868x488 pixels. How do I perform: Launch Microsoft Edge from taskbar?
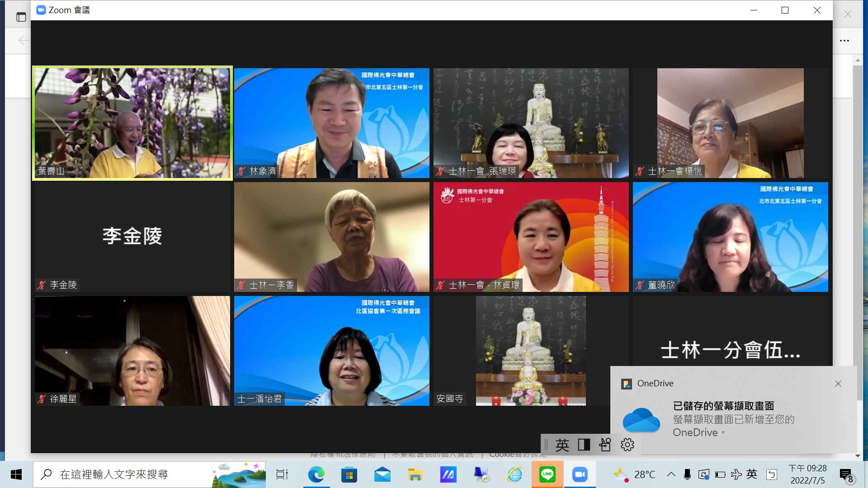[x=316, y=474]
